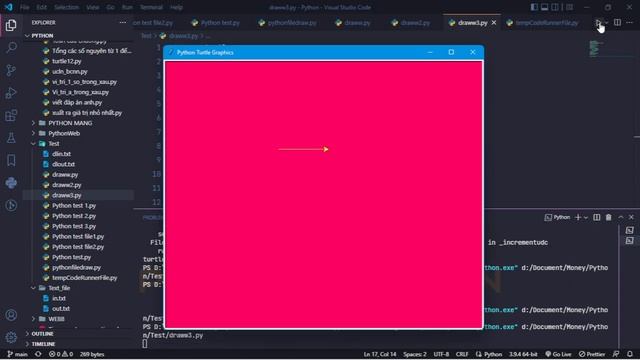
Task: Open the Edit menu
Action: pyautogui.click(x=41, y=7)
